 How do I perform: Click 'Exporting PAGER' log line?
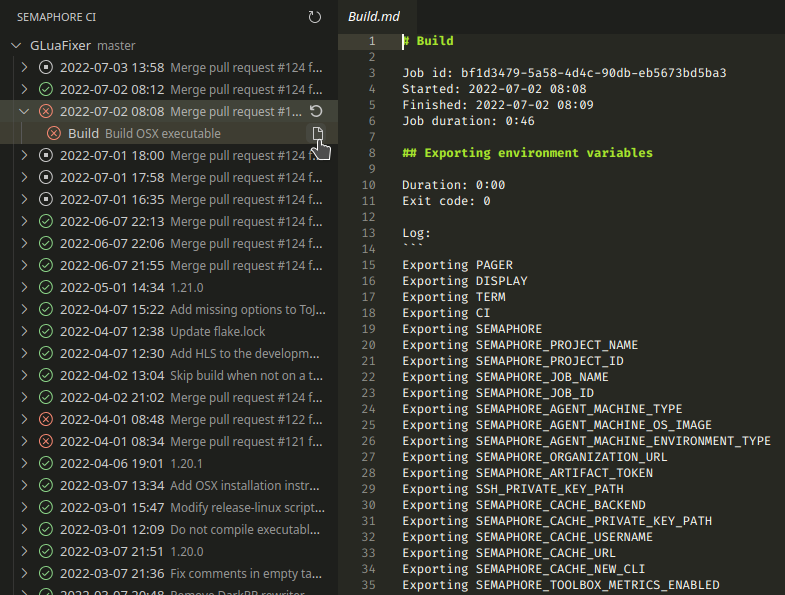point(458,264)
